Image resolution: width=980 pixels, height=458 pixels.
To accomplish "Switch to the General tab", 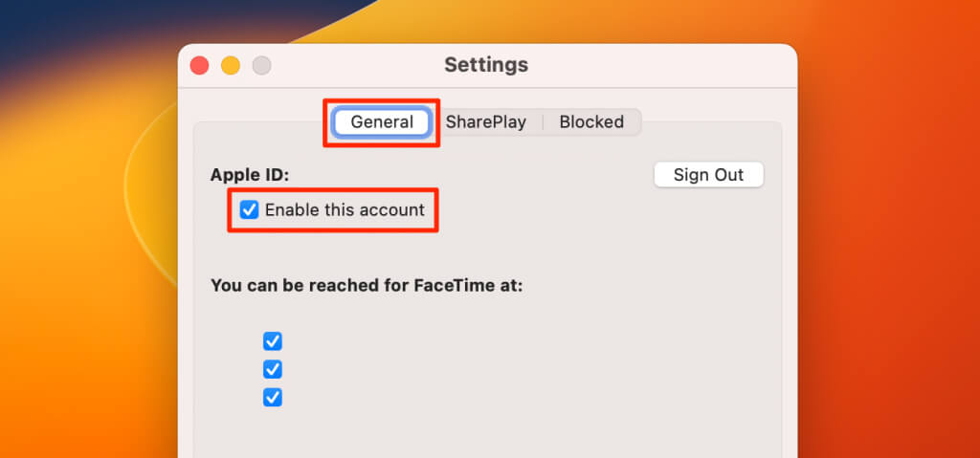I will click(x=381, y=121).
